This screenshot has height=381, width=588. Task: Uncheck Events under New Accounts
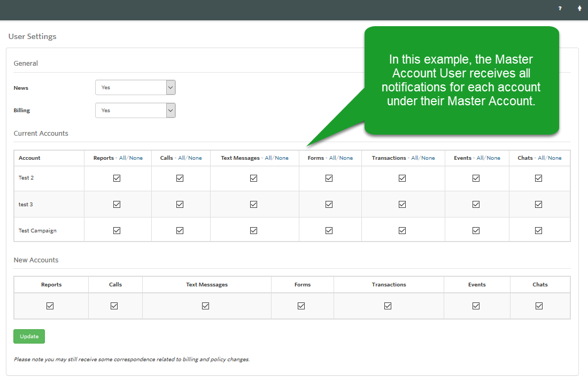476,306
